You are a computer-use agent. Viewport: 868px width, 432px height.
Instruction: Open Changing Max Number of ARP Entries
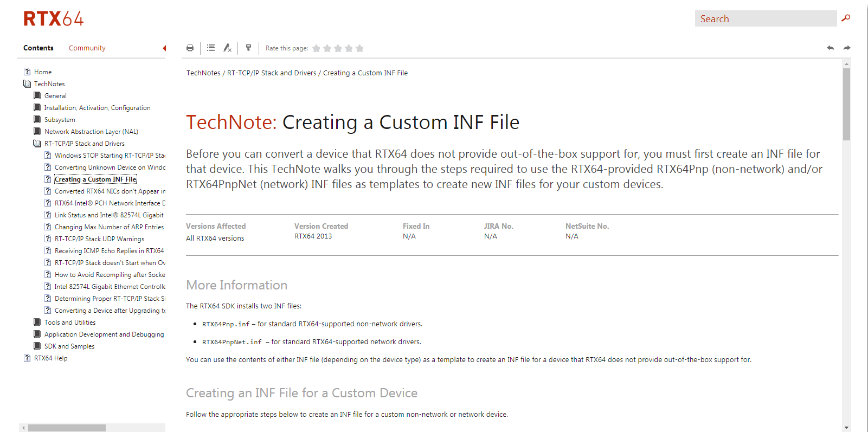[x=109, y=227]
